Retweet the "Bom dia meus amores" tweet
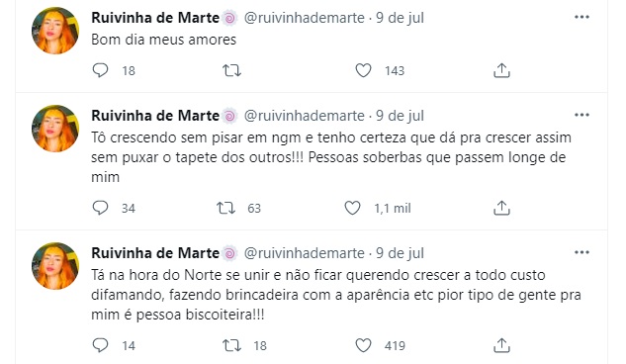The width and height of the screenshot is (626, 364). pyautogui.click(x=231, y=70)
